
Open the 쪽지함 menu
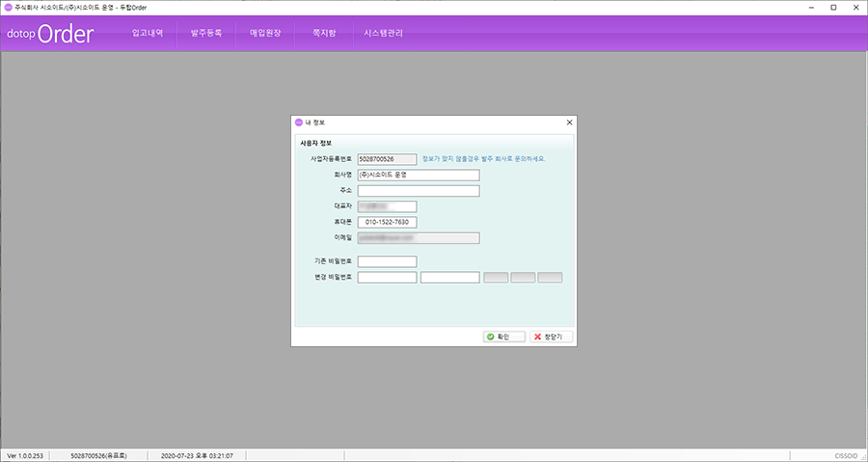coord(322,33)
